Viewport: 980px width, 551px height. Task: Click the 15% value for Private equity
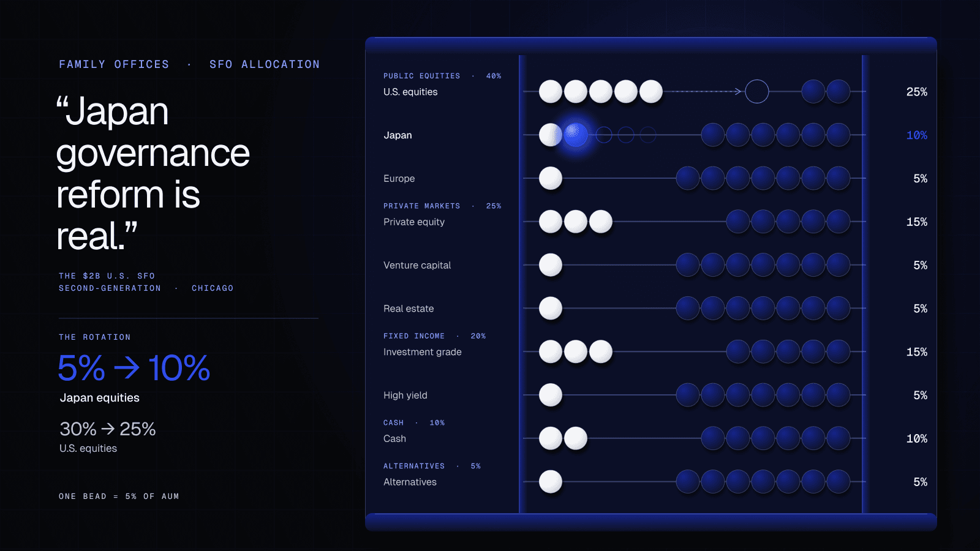(x=917, y=222)
